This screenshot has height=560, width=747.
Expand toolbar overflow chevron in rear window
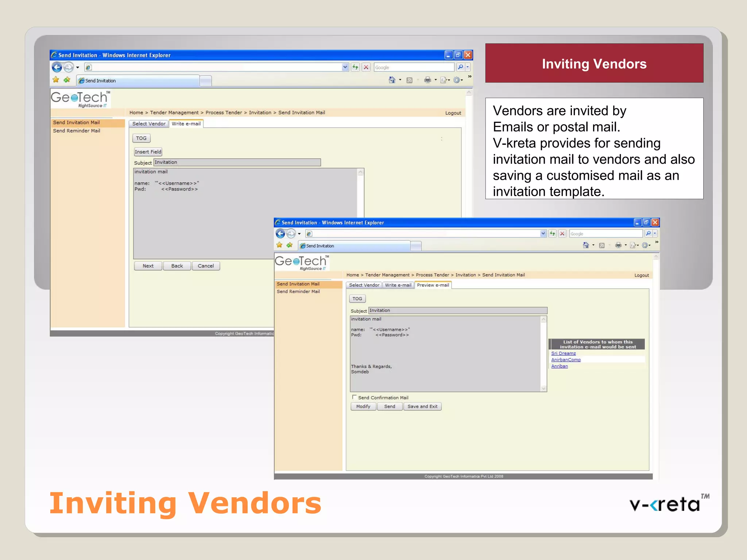(470, 77)
